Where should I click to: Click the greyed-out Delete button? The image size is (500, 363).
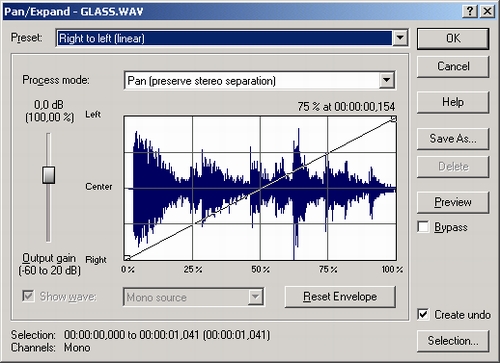coord(453,166)
